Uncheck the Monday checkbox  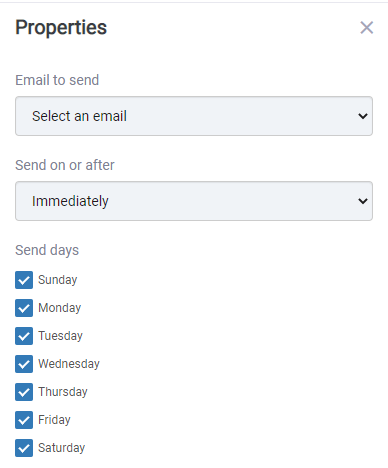tap(24, 308)
